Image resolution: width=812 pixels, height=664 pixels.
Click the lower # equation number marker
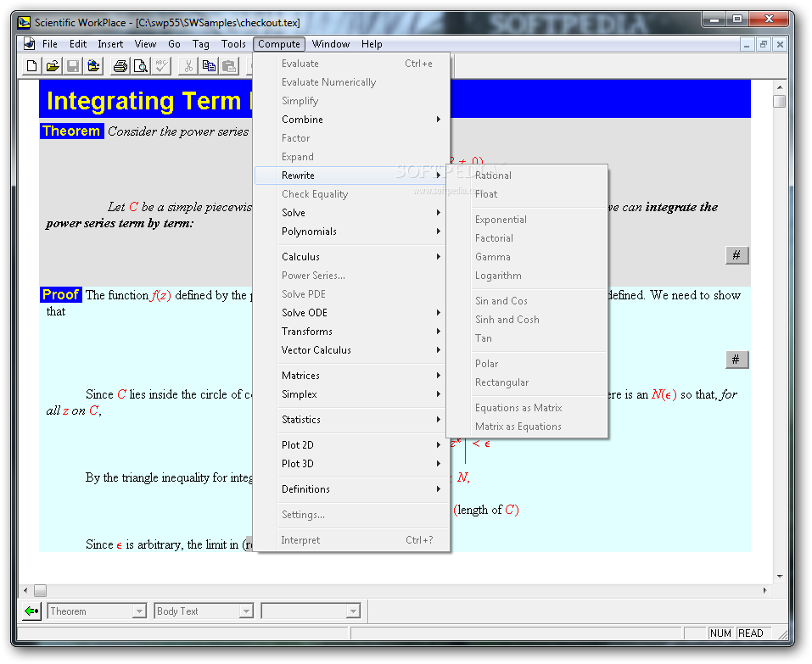point(736,360)
